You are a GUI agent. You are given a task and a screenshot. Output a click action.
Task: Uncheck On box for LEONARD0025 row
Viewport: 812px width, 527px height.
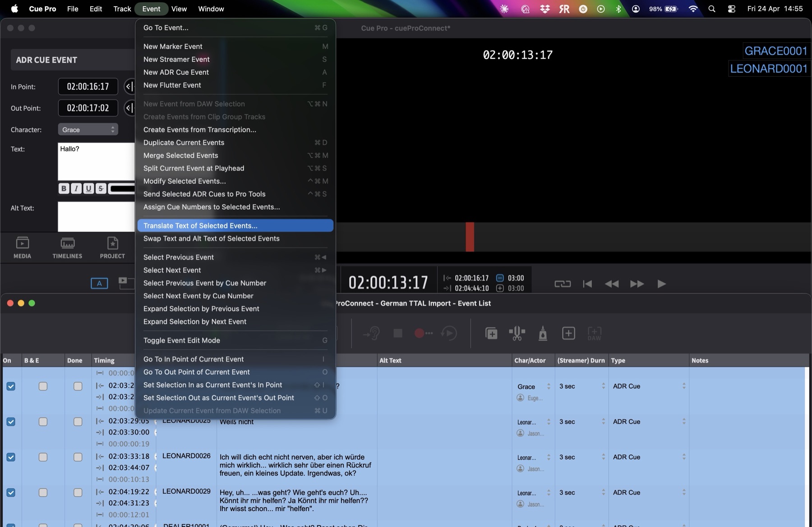11,422
